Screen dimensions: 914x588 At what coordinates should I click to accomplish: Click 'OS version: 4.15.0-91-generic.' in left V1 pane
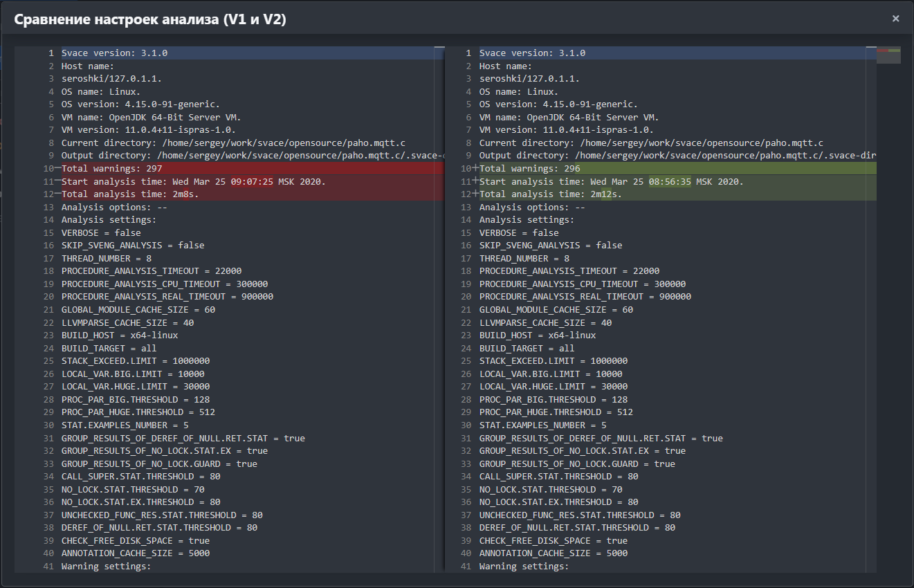pyautogui.click(x=141, y=104)
